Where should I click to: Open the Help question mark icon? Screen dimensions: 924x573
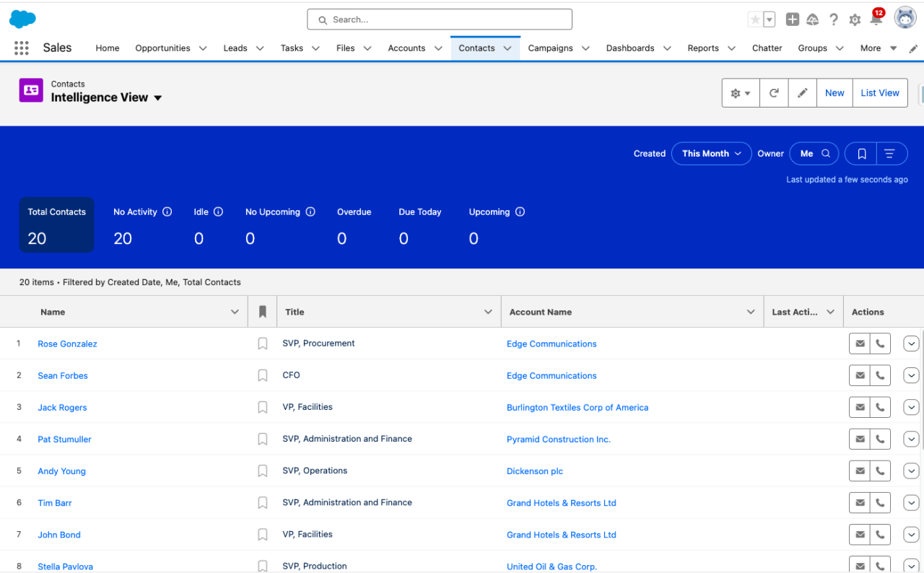[x=834, y=19]
